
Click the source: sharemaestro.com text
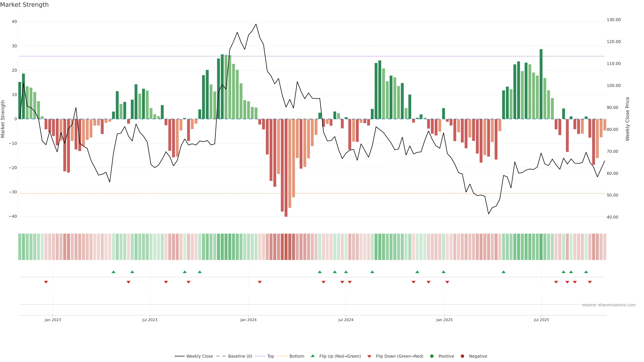609,305
